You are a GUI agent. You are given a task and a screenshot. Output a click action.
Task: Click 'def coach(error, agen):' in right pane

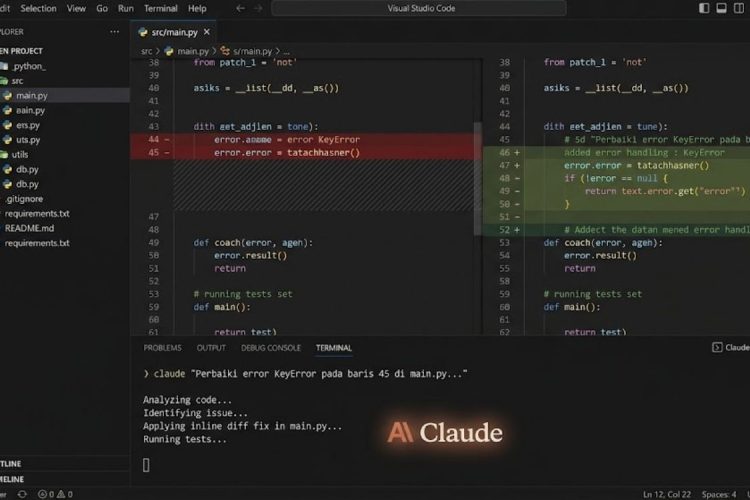click(x=603, y=243)
